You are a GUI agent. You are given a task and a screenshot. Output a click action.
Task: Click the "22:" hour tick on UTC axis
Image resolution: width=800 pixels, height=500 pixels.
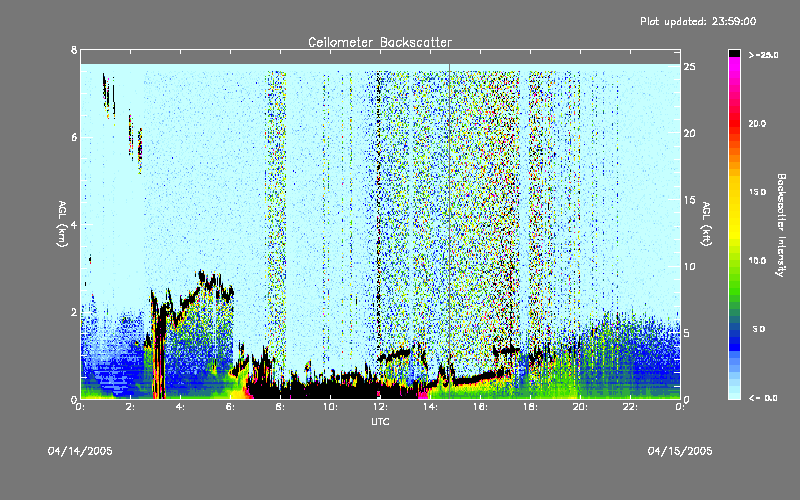[630, 407]
